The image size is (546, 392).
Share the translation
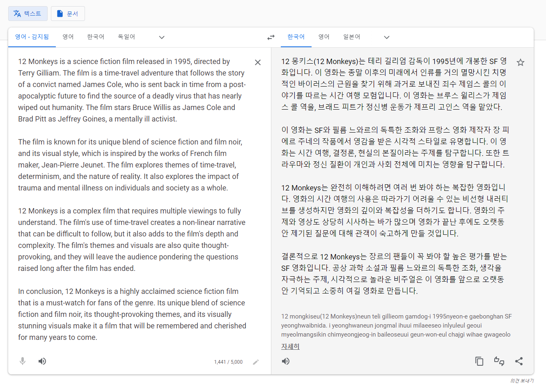519,361
